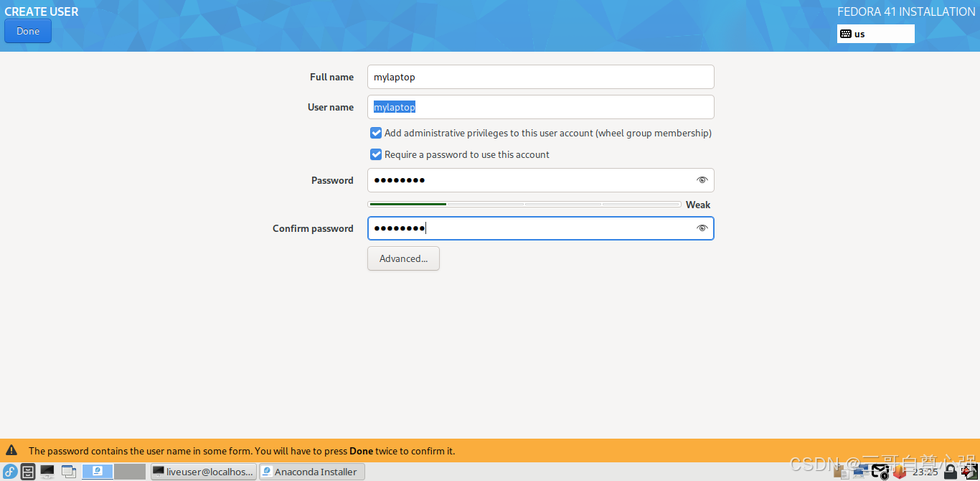
Task: Click the show desktop windows icon
Action: 69,472
